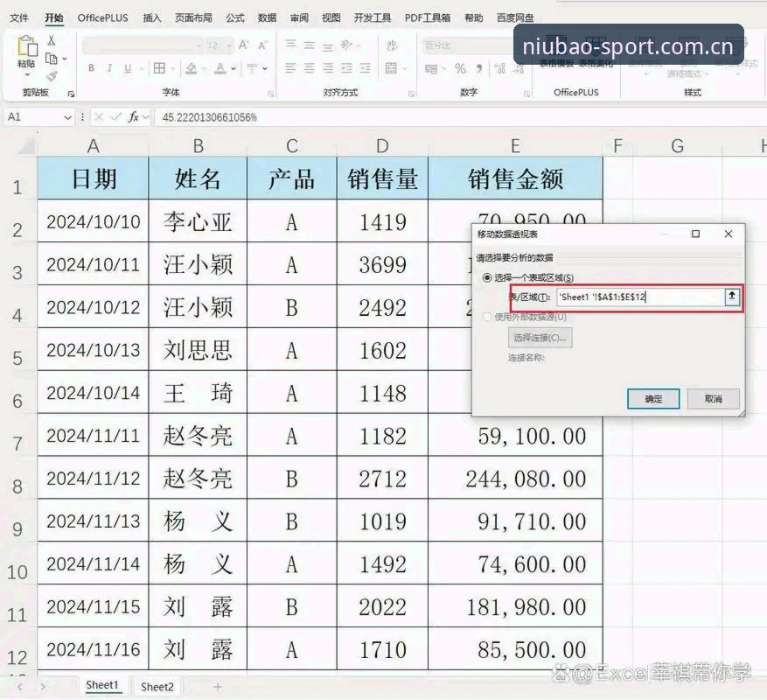
Task: Expand the Paste options arrow
Action: 27,74
